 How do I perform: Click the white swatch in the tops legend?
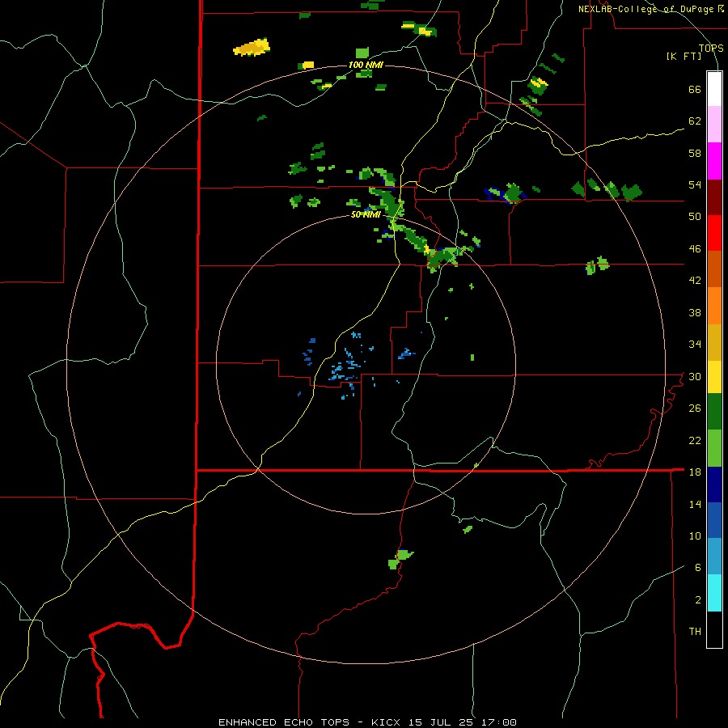pos(714,89)
